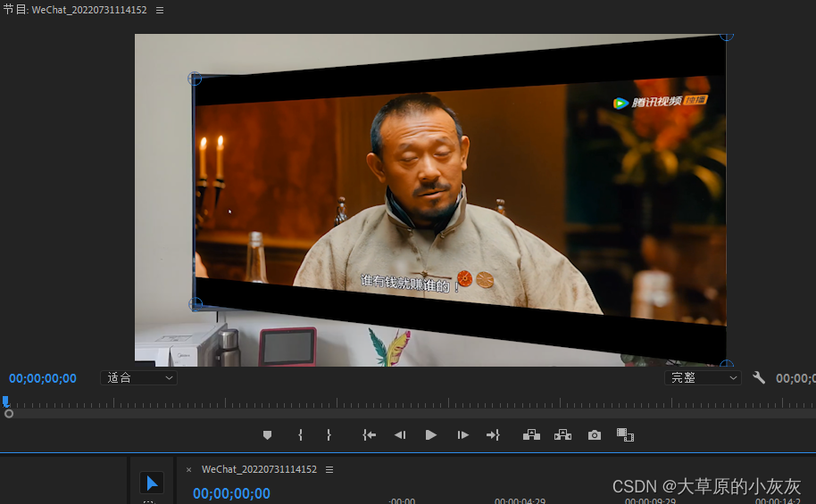This screenshot has height=504, width=816.
Task: Select the WeChat_20220731114152 timeline tab
Action: pos(259,469)
